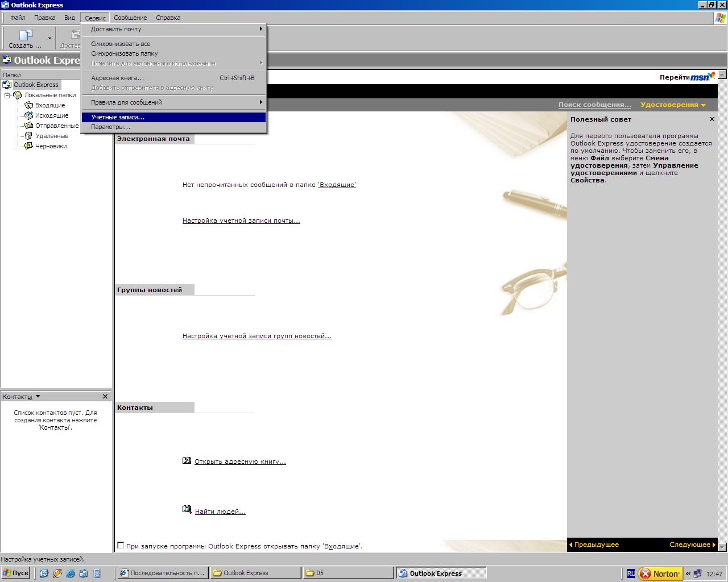Close the Полезный совет tip panel
This screenshot has height=582, width=728.
tap(712, 119)
